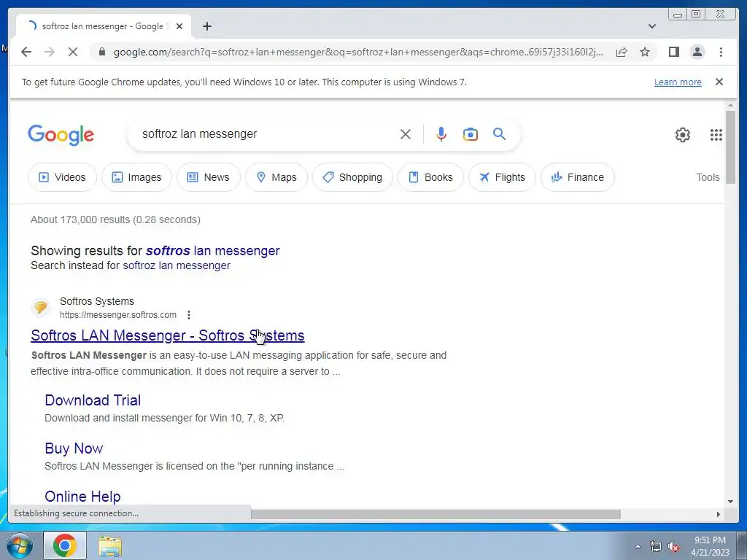747x560 pixels.
Task: Dismiss the Chrome updates notification bar
Action: 719,82
